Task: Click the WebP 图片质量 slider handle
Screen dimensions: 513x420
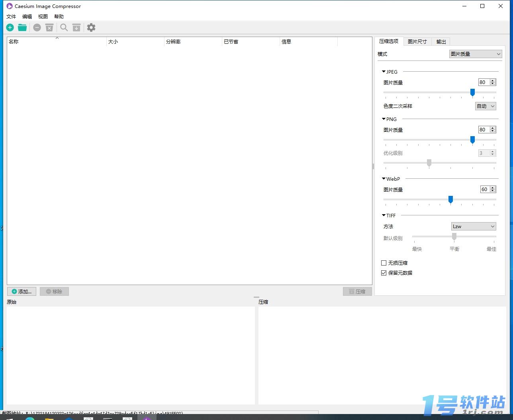Action: pos(450,199)
